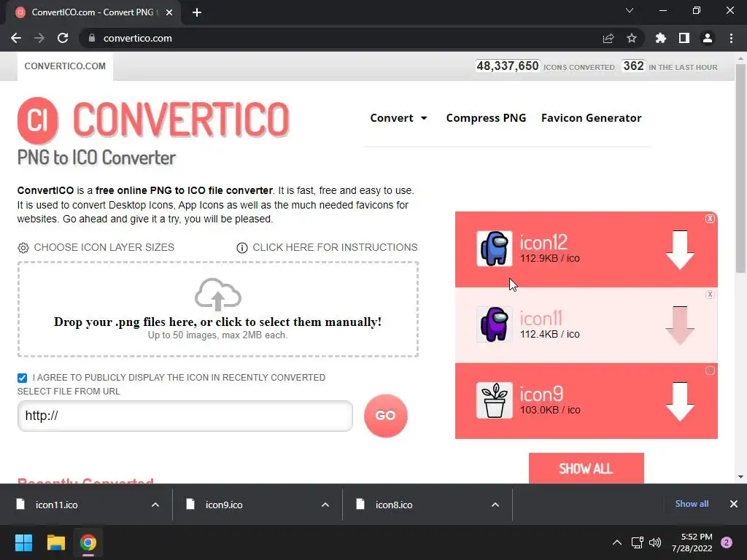Screen dimensions: 747x560
Task: Click the gear icon for layer sizes
Action: tap(23, 248)
